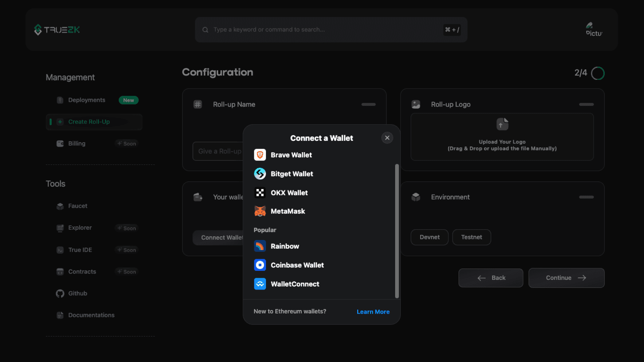The width and height of the screenshot is (644, 362).
Task: Click the New badge beside Deployments
Action: 128,100
